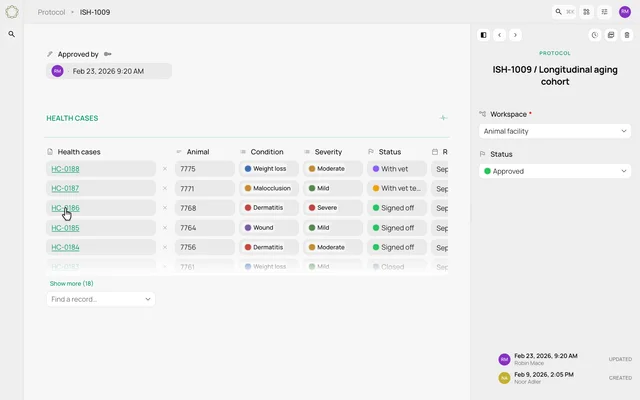Viewport: 640px width, 400px height.
Task: Click the record title ISH-1009 / Longitudinal aging cohort
Action: (555, 76)
